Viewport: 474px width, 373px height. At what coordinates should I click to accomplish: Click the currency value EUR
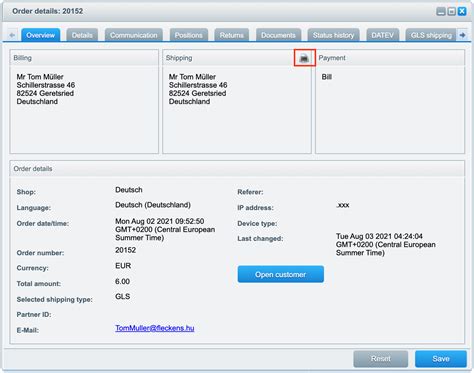pyautogui.click(x=123, y=266)
